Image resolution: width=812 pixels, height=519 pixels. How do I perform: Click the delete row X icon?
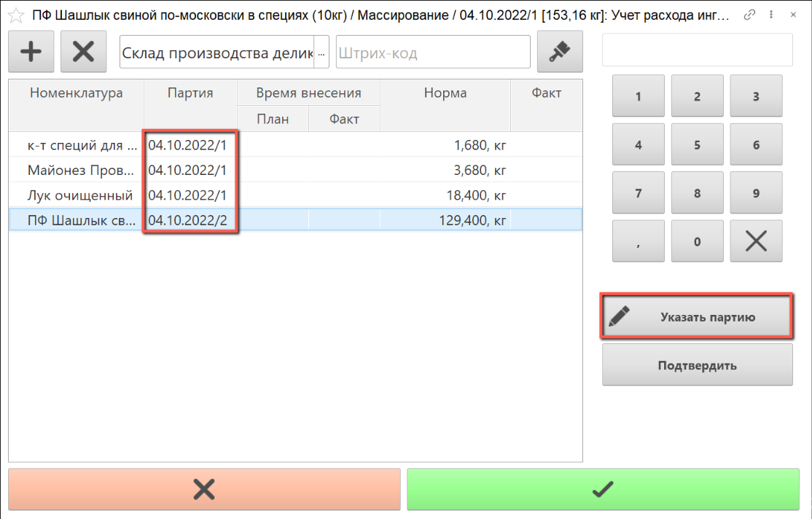(84, 52)
